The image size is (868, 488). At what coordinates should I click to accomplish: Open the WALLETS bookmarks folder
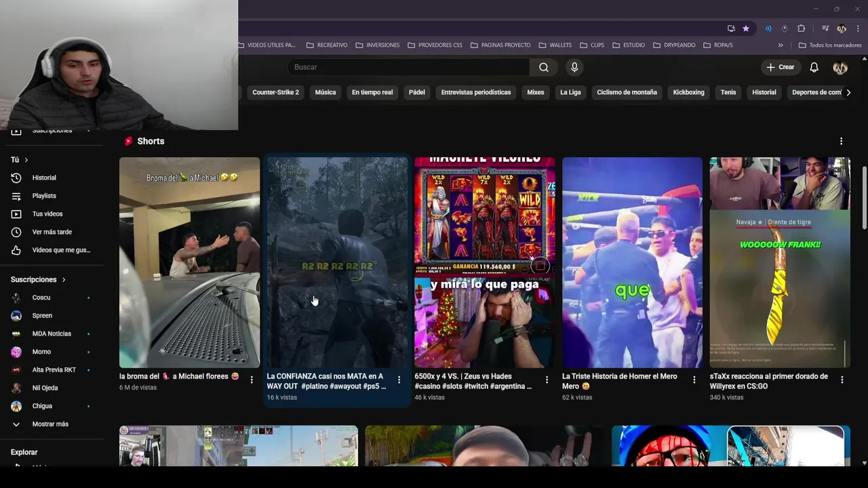point(555,45)
